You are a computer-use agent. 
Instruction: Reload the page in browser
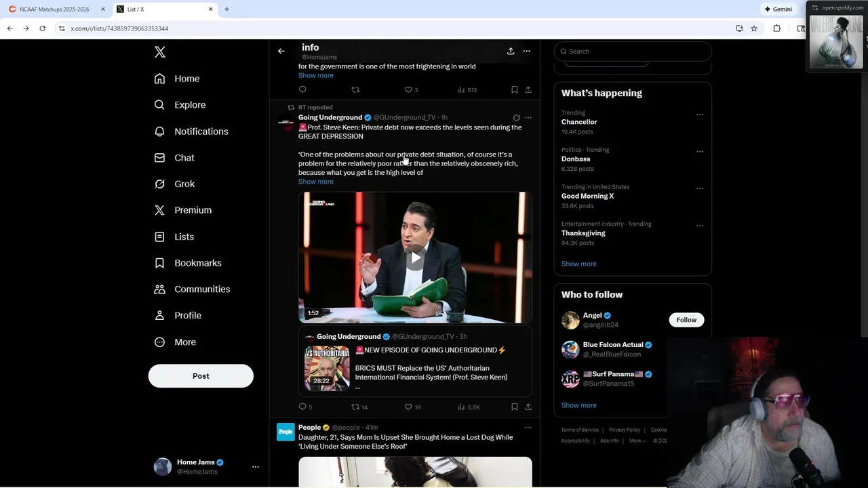42,28
